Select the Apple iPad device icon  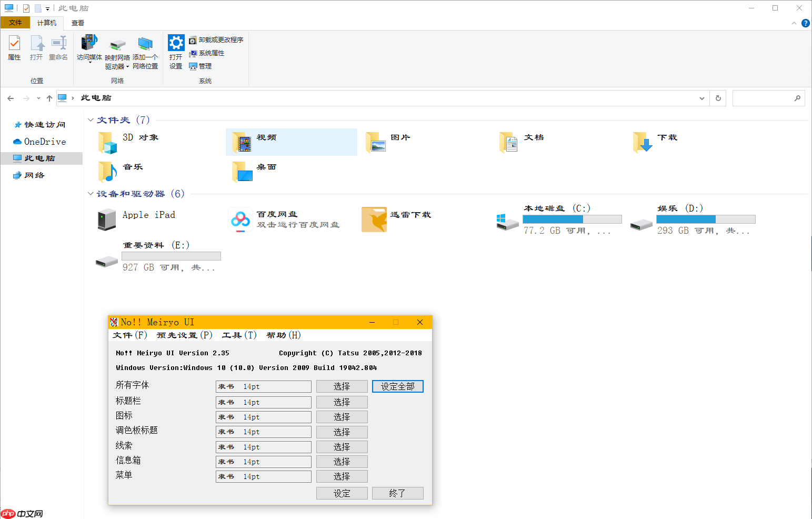pos(107,219)
